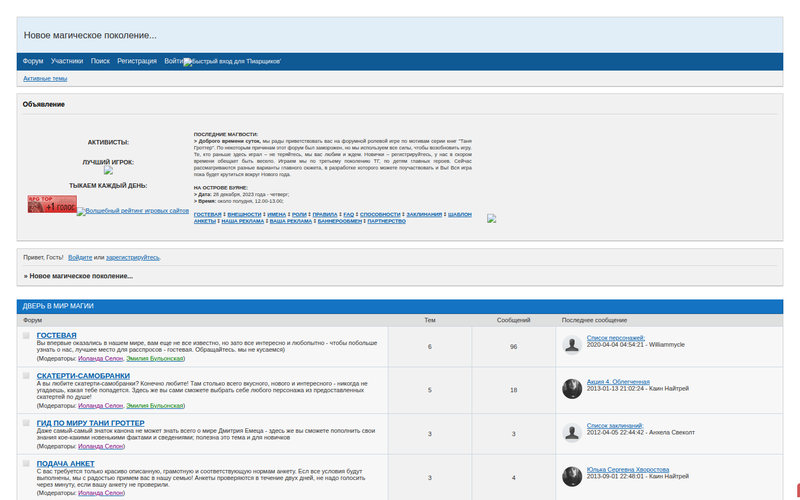Screen dimensions: 800x500
Task: Open the ПРАВИЛА link in the announcement
Action: click(x=324, y=214)
